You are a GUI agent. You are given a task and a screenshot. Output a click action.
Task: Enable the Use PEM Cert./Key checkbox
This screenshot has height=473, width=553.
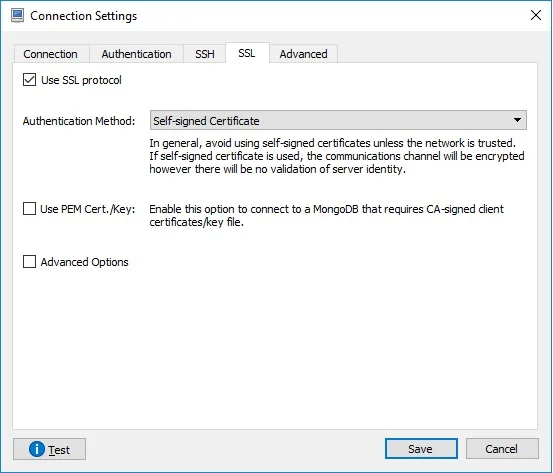29,208
